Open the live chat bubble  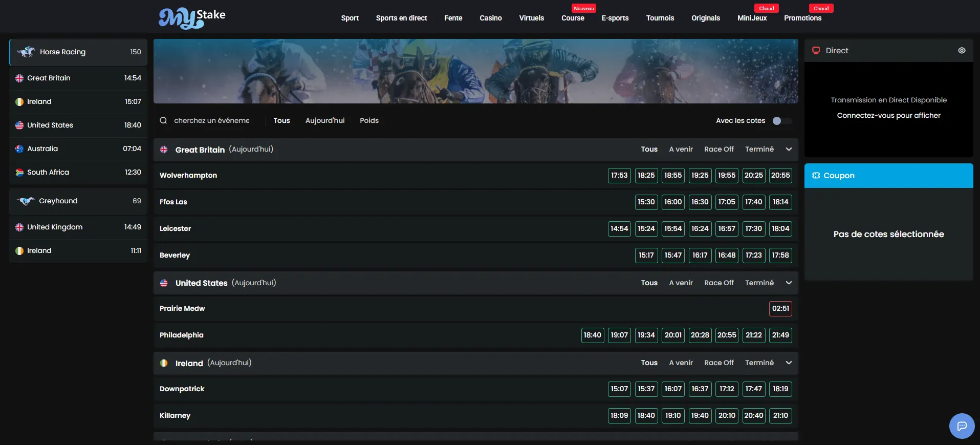[x=962, y=426]
